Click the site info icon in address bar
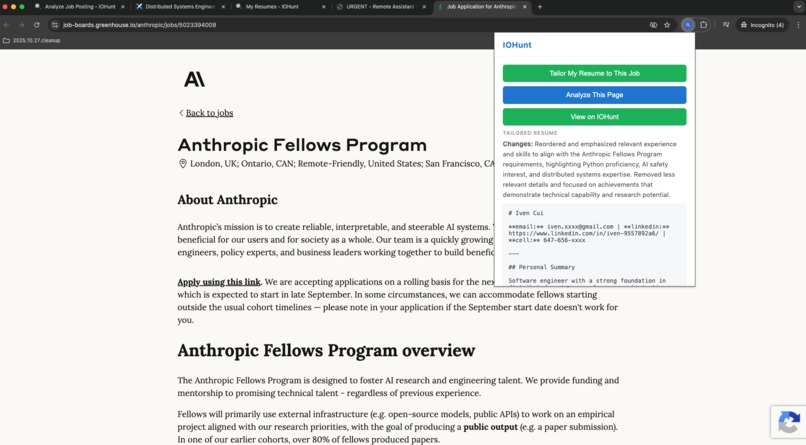Image resolution: width=806 pixels, height=445 pixels. point(55,25)
